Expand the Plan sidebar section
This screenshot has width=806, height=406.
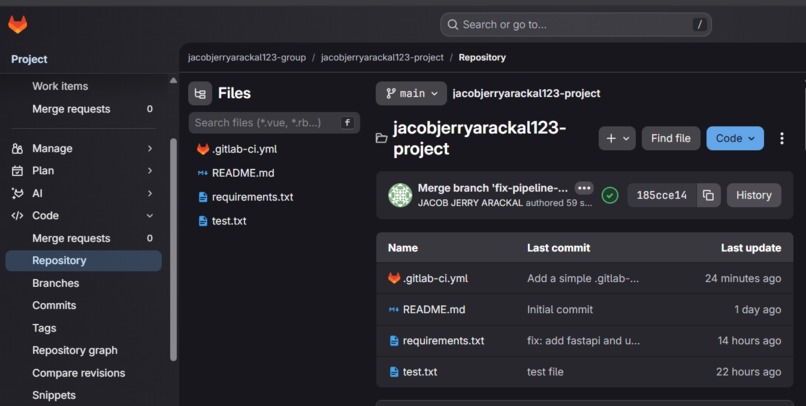(150, 171)
